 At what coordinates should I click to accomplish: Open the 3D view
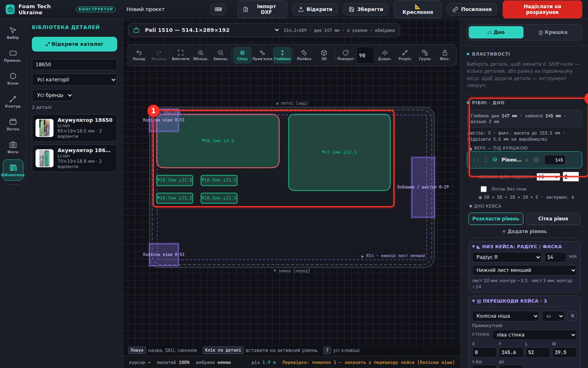click(x=324, y=55)
